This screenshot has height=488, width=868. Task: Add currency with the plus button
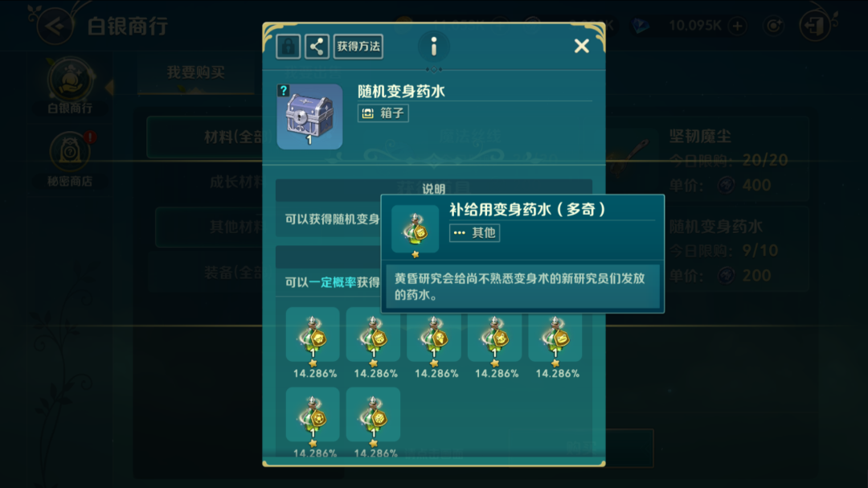(x=737, y=26)
